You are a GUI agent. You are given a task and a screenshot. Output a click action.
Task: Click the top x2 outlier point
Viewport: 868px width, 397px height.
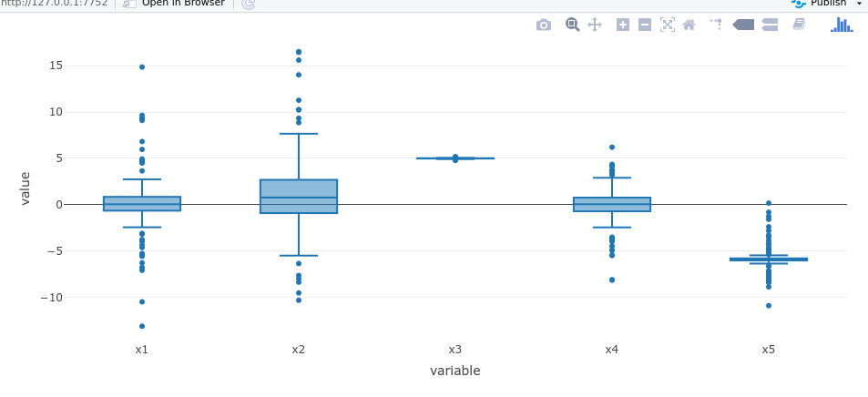coord(299,52)
